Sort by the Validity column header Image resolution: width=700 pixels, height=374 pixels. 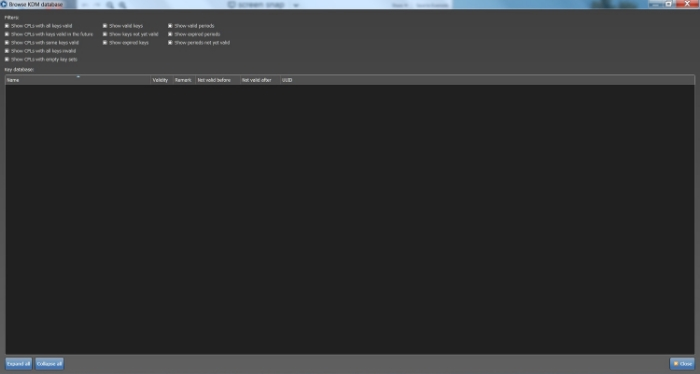(162, 80)
